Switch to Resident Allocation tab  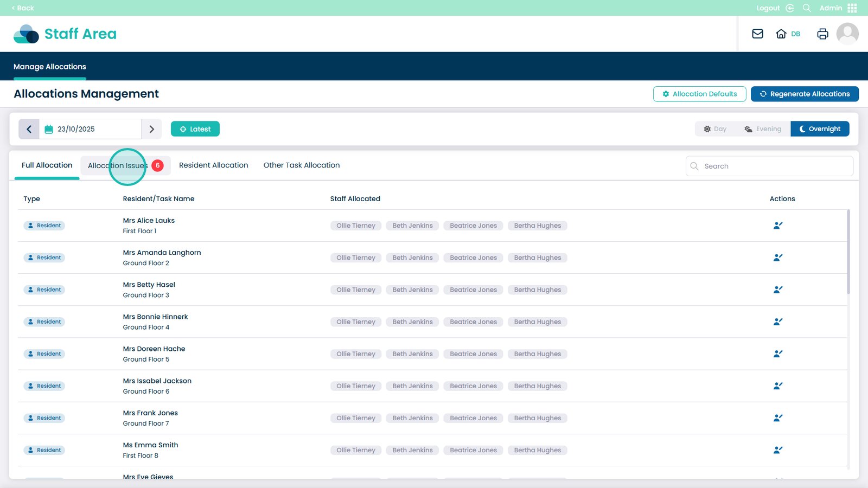[x=213, y=165]
